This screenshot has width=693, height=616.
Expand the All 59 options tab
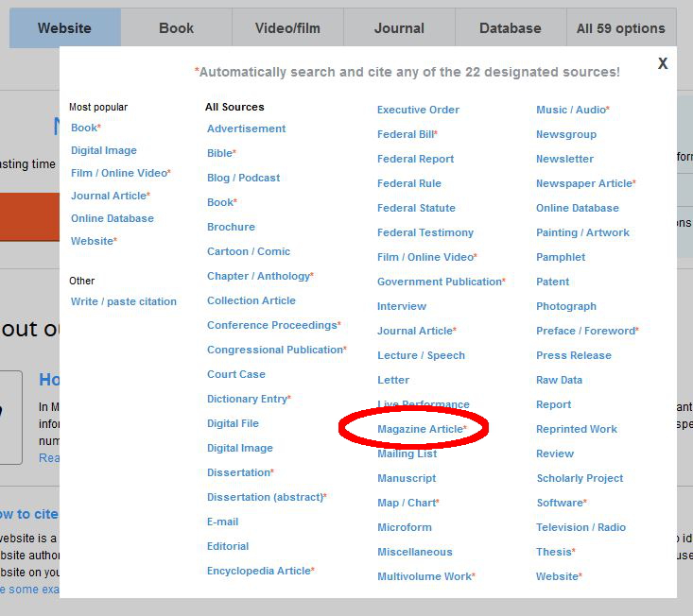620,28
